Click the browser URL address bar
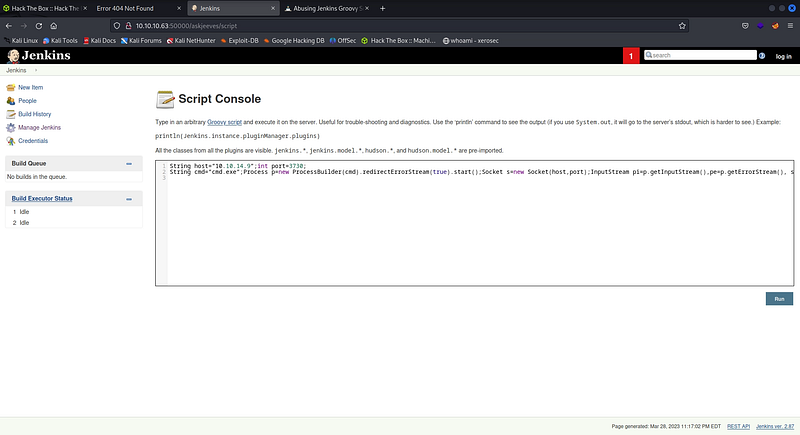 399,25
